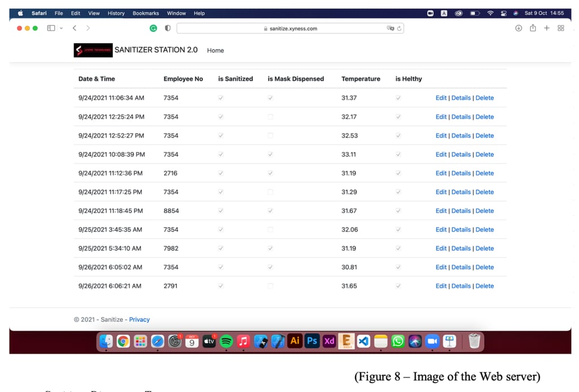
Task: Show Safari downloads icon
Action: pos(519,28)
